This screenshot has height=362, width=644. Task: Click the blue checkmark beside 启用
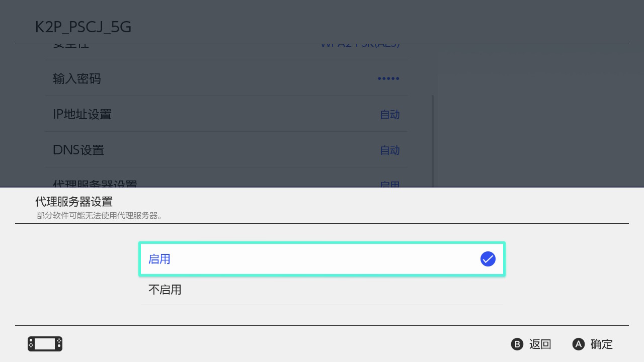click(488, 259)
